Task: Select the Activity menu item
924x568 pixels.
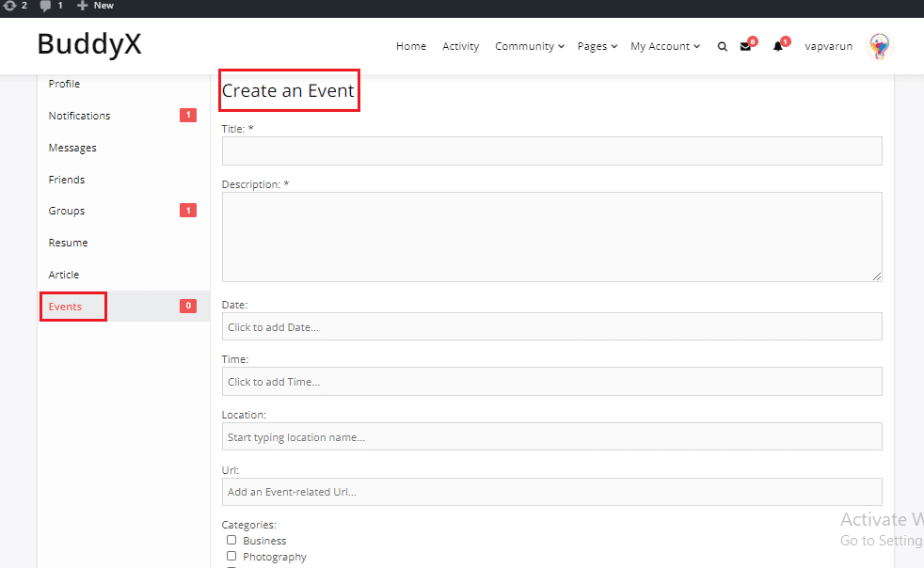Action: click(x=460, y=46)
